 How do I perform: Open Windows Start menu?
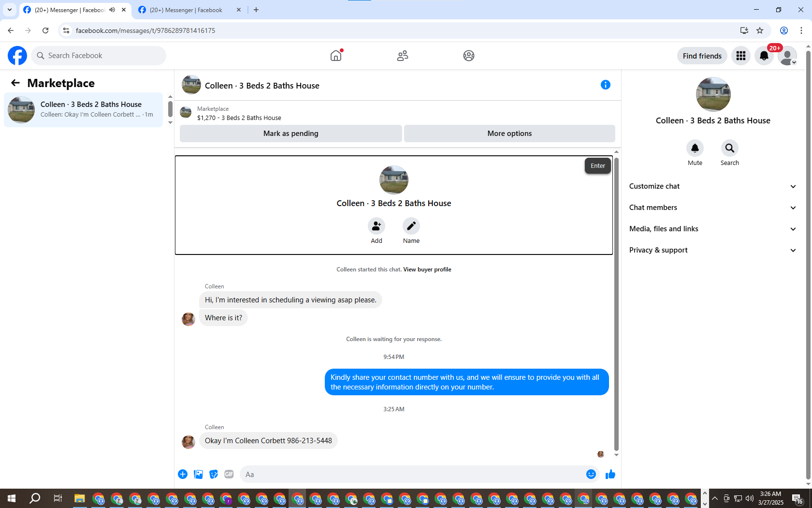point(12,498)
